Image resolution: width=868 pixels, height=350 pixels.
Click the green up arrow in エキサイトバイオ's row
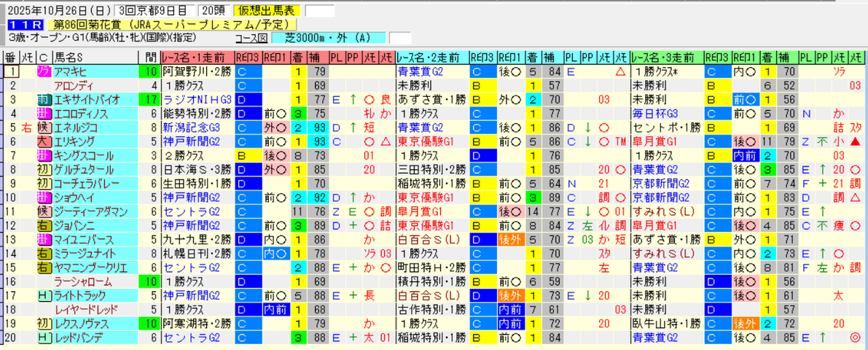coord(353,99)
